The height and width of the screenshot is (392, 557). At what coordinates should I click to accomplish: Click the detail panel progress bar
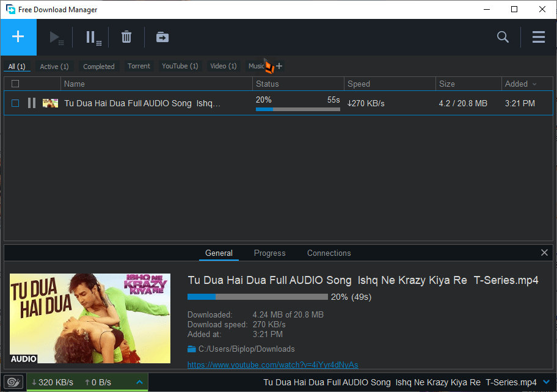point(258,297)
